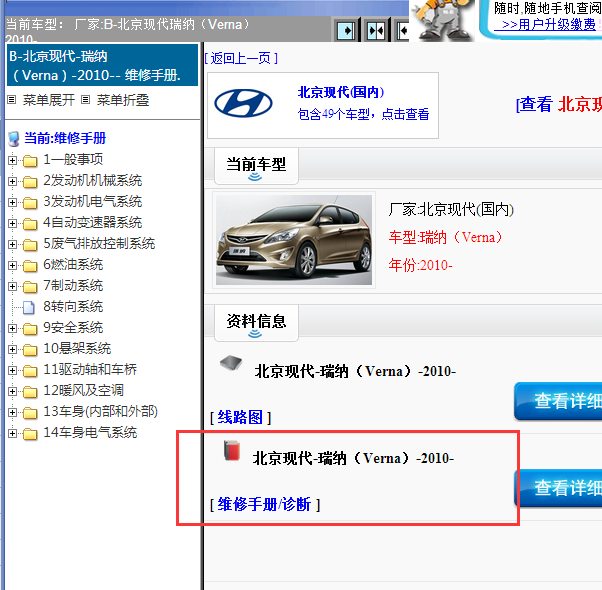Expand the 13车身(内部和外部) tree node
This screenshot has width=602, height=590.
point(12,413)
